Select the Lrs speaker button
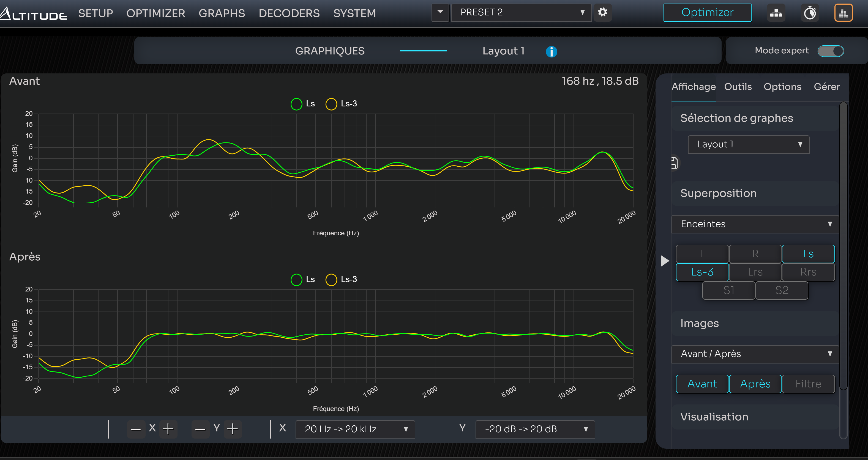This screenshot has height=460, width=868. (755, 272)
